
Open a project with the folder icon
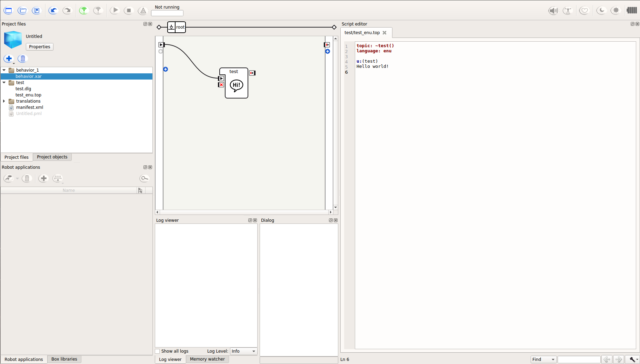click(x=23, y=10)
